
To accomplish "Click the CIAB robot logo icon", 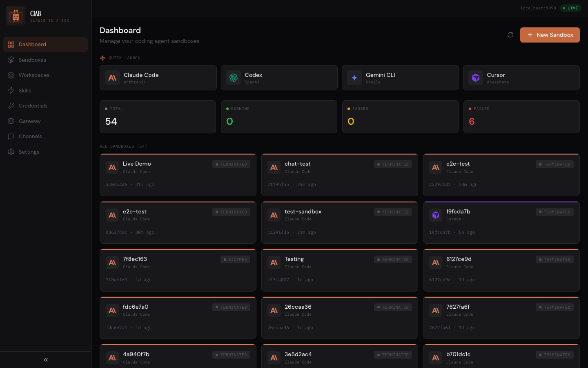I will tap(16, 16).
